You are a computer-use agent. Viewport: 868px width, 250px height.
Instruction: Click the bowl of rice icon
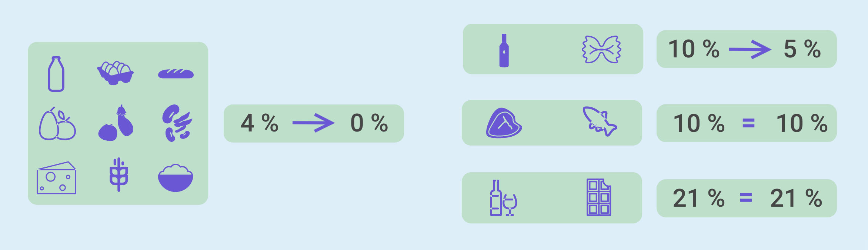pyautogui.click(x=176, y=178)
